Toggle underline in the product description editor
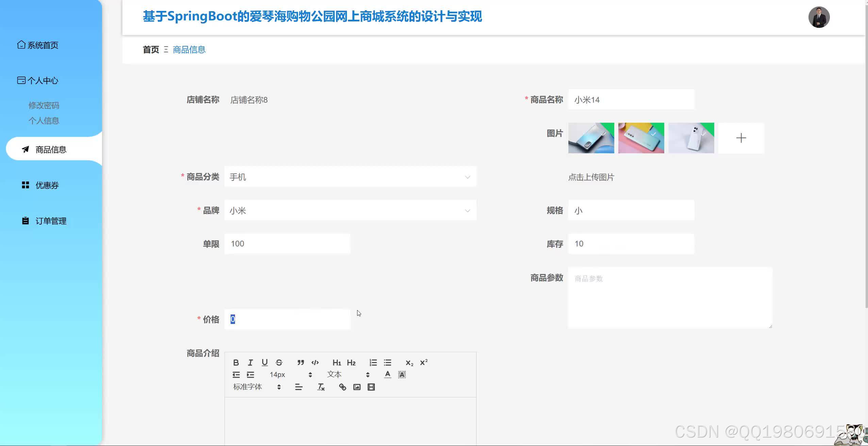 pos(265,362)
